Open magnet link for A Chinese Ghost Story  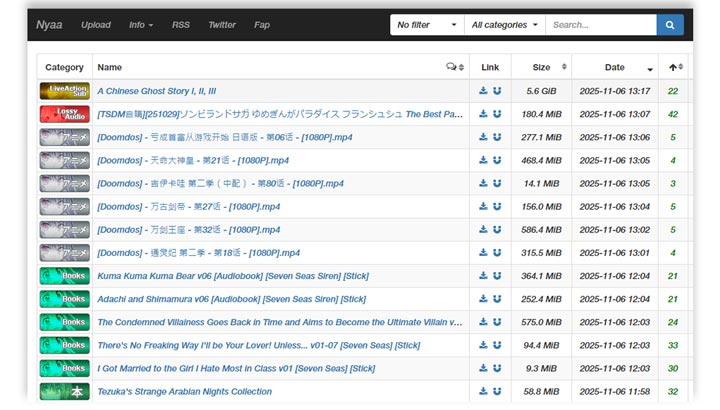click(x=497, y=90)
